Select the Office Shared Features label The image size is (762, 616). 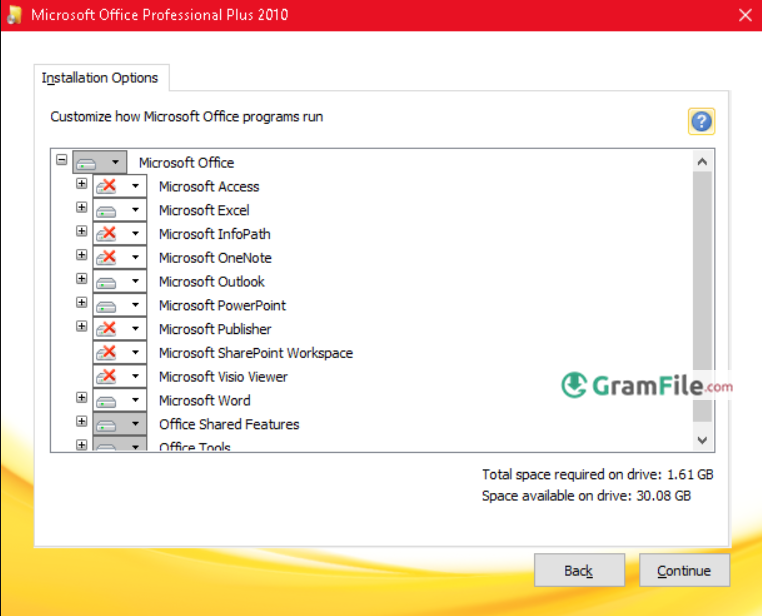click(x=229, y=425)
